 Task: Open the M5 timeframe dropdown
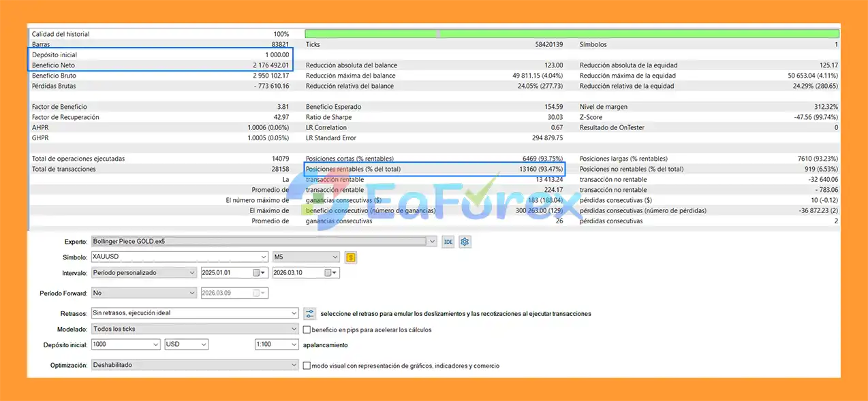pos(305,257)
